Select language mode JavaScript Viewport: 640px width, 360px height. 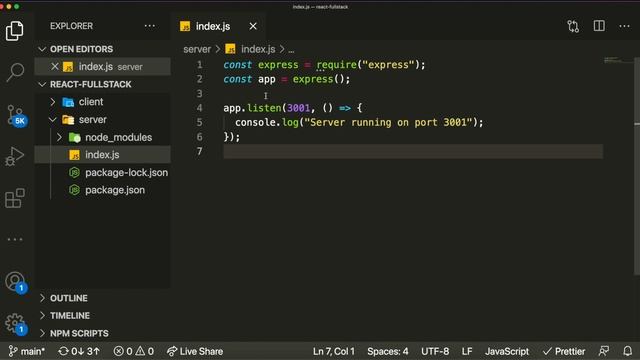507,351
